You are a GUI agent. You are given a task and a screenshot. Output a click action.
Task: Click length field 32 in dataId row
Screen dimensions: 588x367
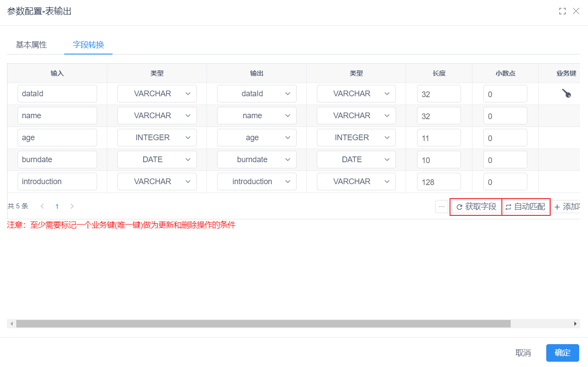point(439,94)
